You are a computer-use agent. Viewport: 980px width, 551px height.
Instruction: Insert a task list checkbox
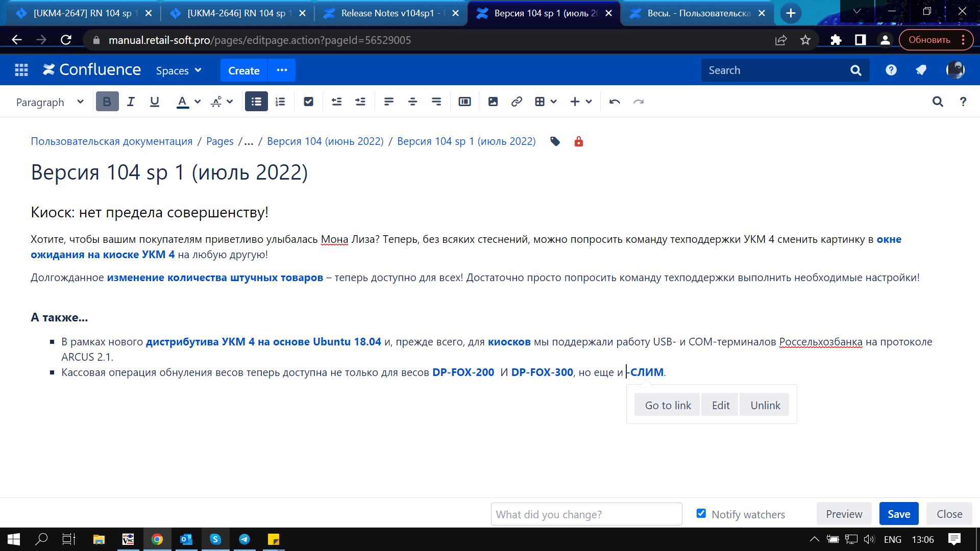tap(308, 102)
